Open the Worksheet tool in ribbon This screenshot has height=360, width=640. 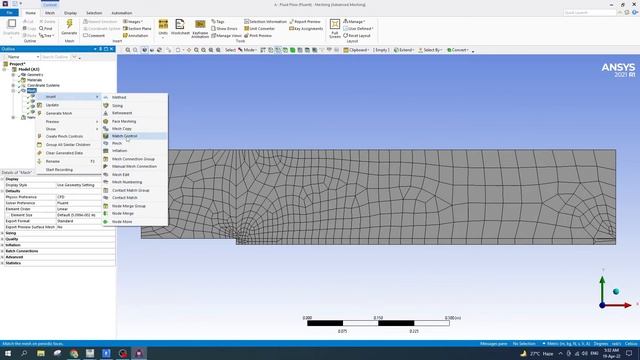coord(180,27)
